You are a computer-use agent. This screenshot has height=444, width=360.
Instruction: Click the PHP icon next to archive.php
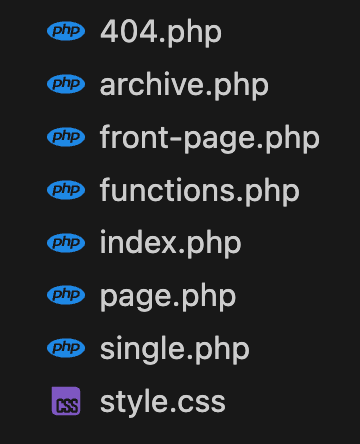tap(66, 84)
